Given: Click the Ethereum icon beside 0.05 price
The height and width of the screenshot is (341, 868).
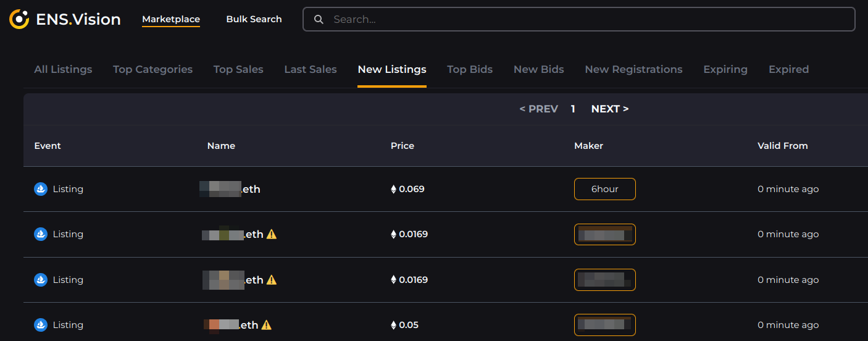Looking at the screenshot, I should pyautogui.click(x=393, y=325).
